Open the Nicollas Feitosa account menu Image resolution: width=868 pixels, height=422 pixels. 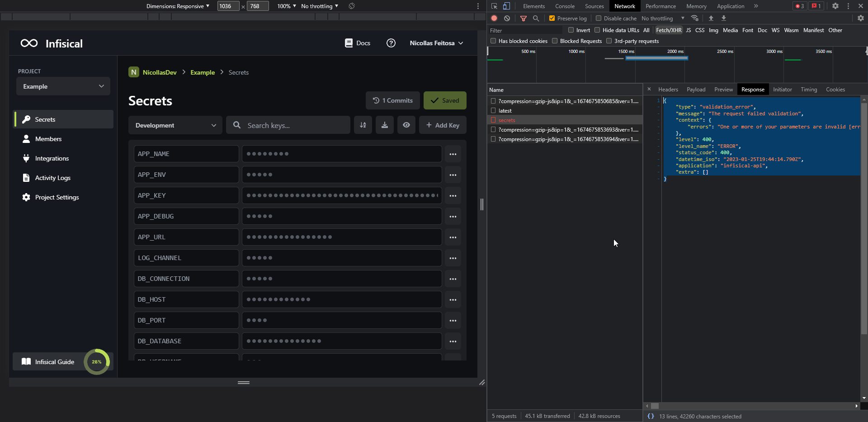tap(435, 43)
